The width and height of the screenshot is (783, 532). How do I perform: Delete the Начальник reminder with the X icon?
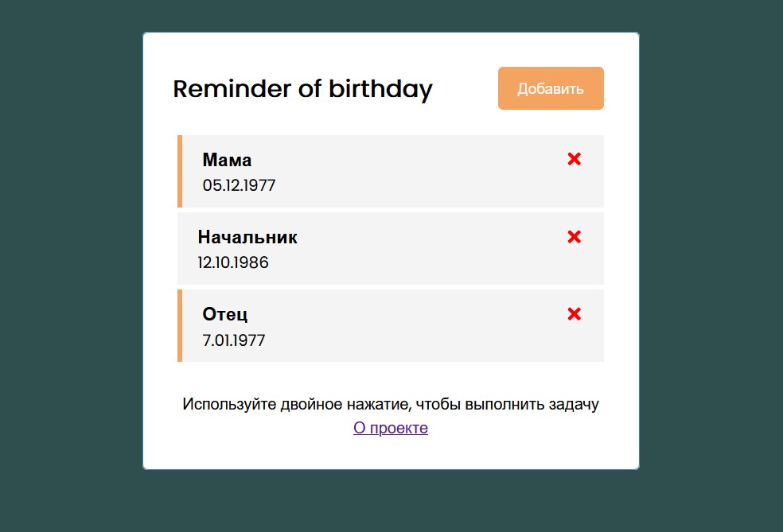point(574,236)
